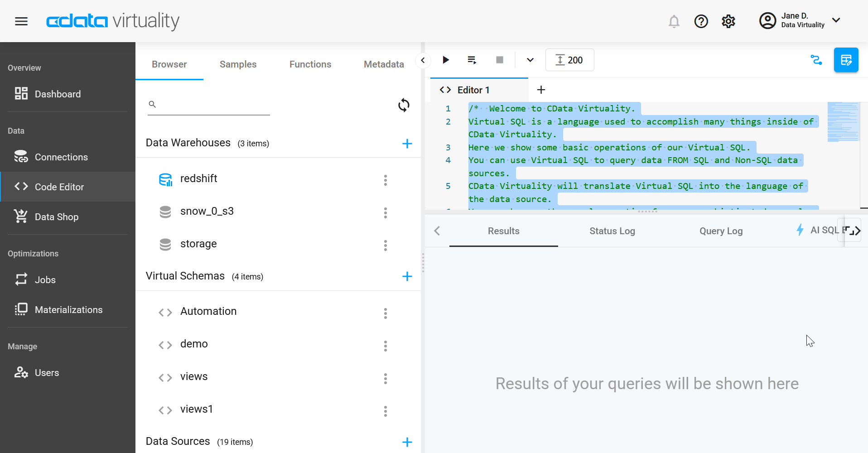Open the run options chevron dropdown
This screenshot has height=453, width=868.
529,60
